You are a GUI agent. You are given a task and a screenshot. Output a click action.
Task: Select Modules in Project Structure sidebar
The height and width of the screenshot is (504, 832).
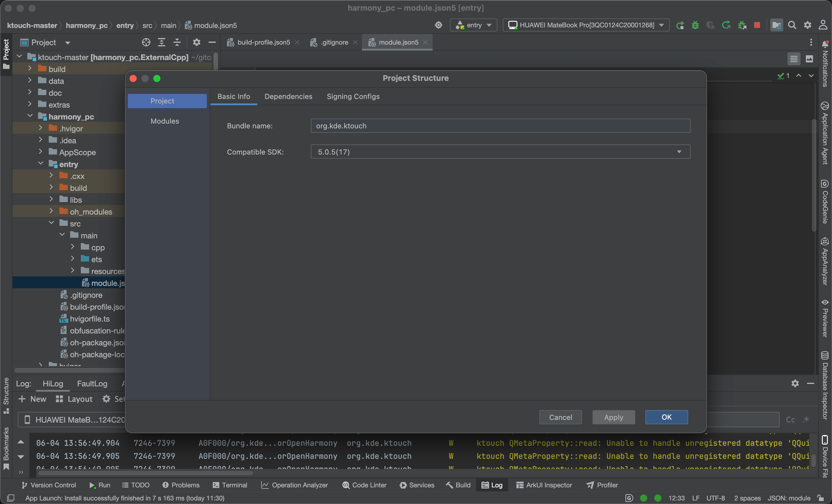(165, 121)
